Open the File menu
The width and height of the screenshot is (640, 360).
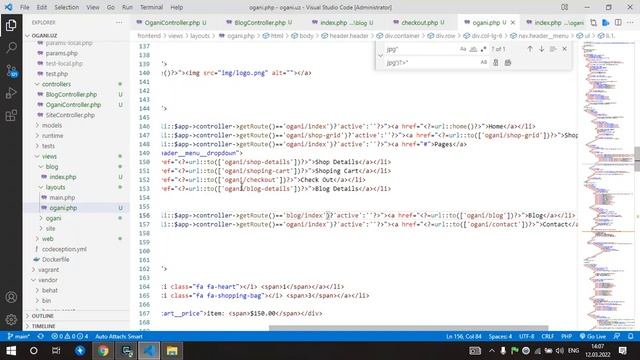pyautogui.click(x=24, y=7)
